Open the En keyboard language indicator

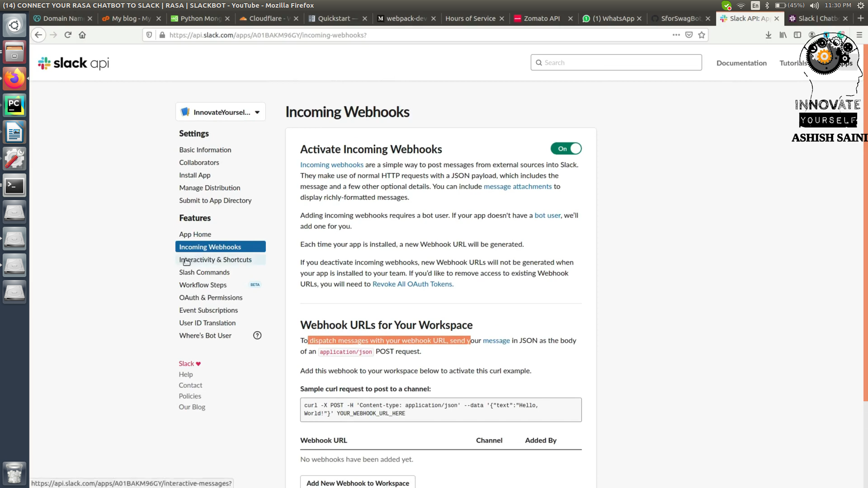755,5
